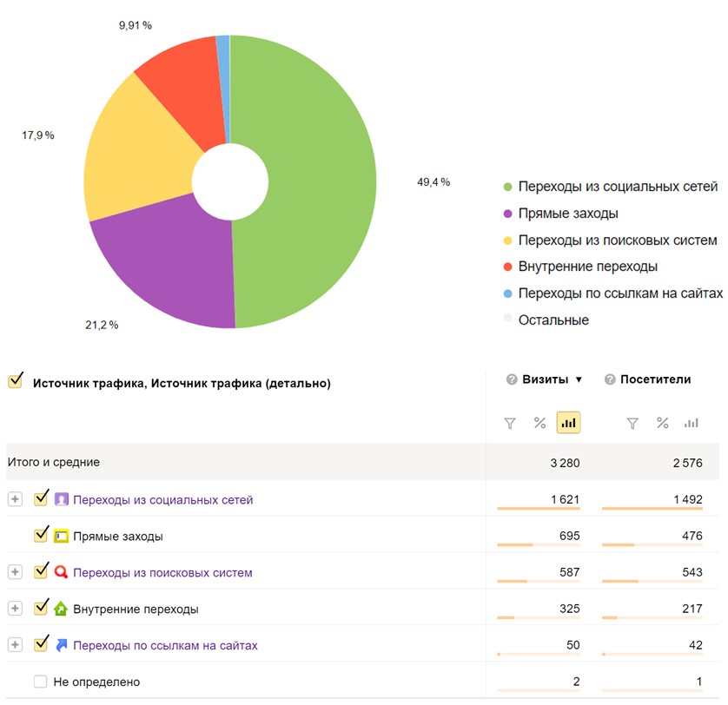
Task: Select bar chart icon under Посетители
Action: tap(692, 423)
